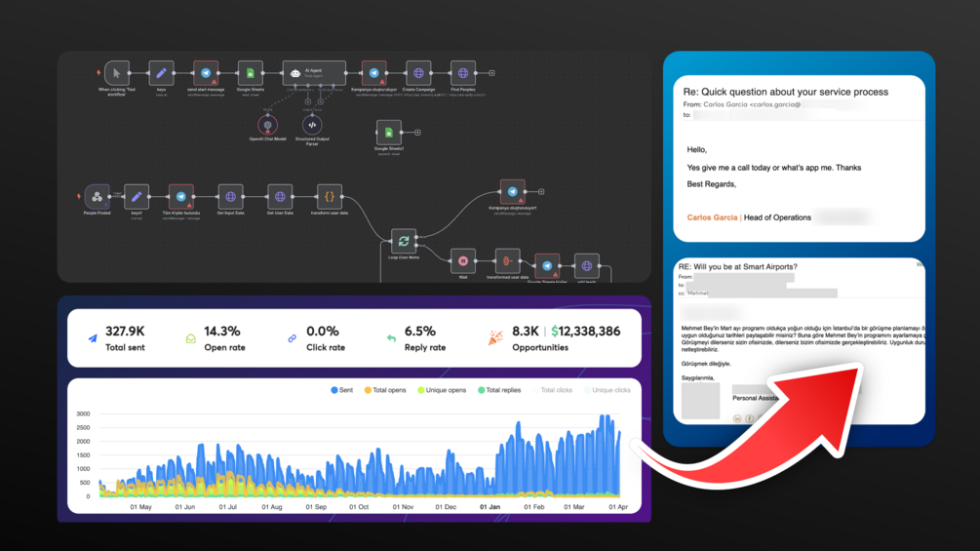The image size is (980, 551).
Task: Open the 'Find Peoples' HTTP node
Action: point(462,73)
